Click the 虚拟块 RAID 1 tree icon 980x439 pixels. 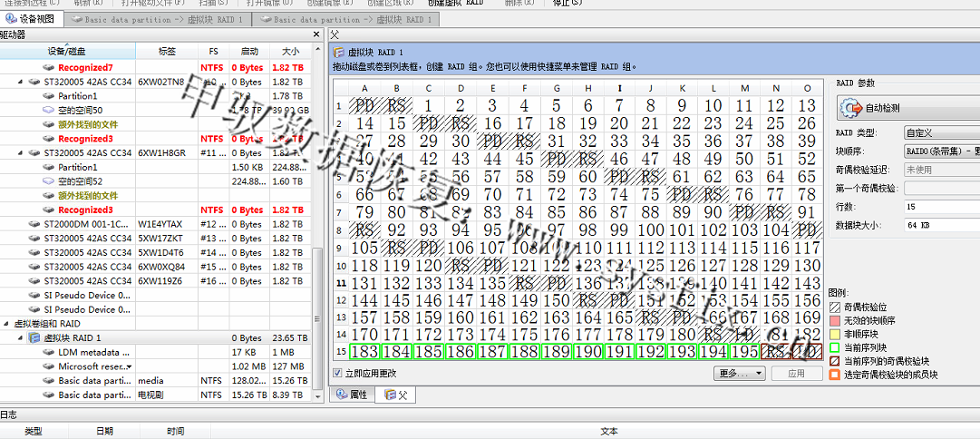pyautogui.click(x=34, y=338)
